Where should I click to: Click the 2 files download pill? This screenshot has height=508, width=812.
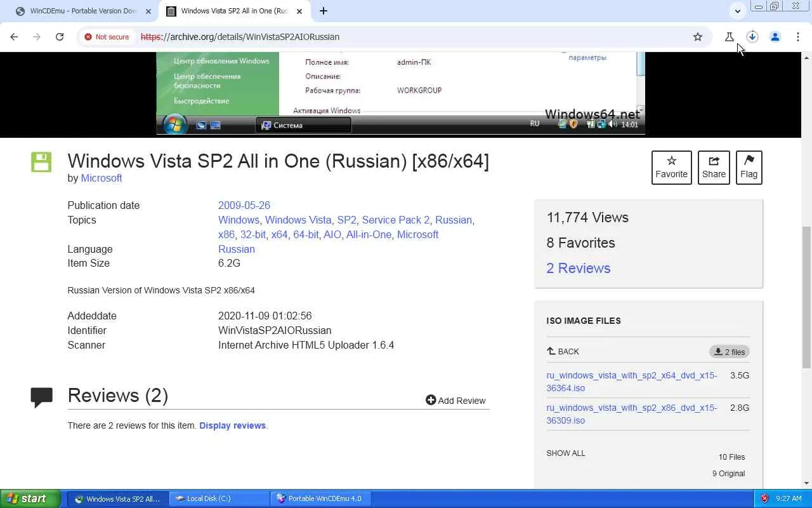pos(730,352)
